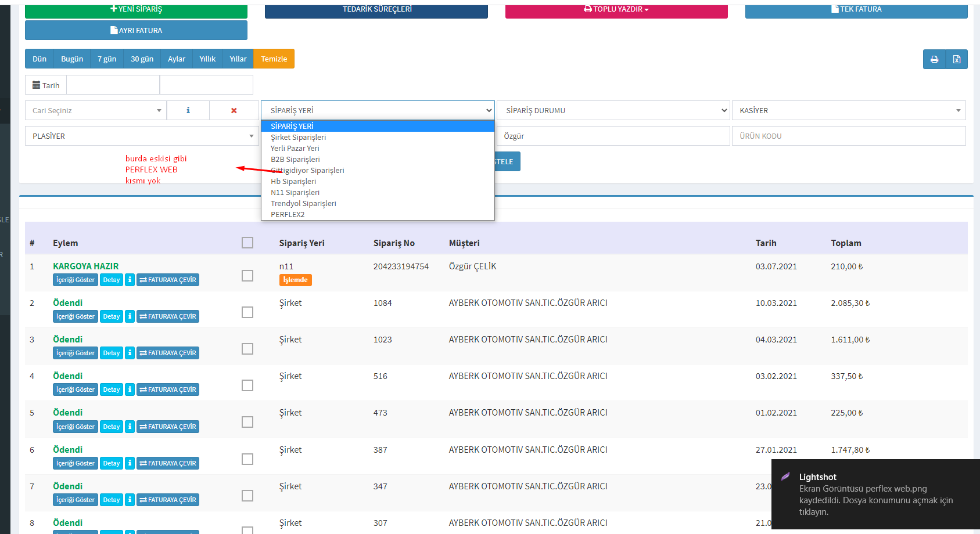Choose PERFLEX2 in the dropdown list

pyautogui.click(x=288, y=215)
